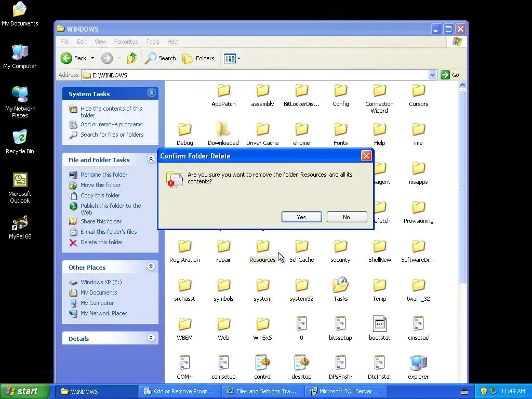The image size is (532, 399).
Task: Open the Edit menu
Action: [82, 42]
